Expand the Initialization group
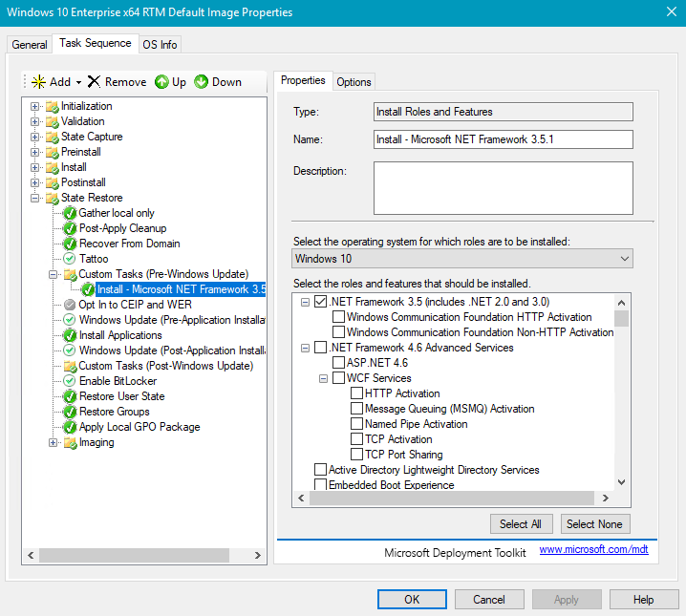The width and height of the screenshot is (686, 616). (x=34, y=106)
